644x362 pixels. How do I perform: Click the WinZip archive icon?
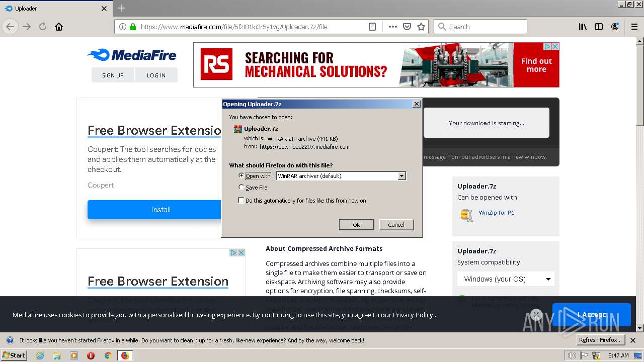[466, 215]
